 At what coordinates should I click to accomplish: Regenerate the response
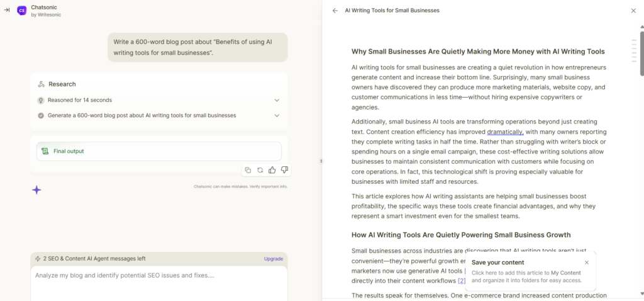(260, 170)
